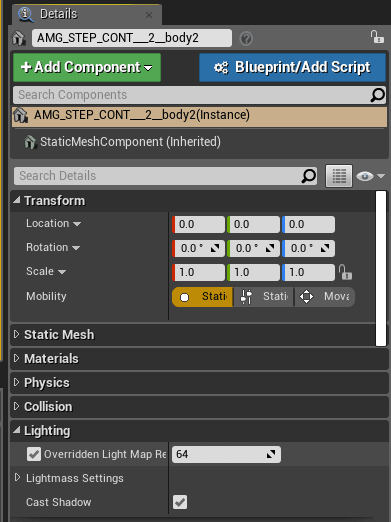Viewport: 391px width, 522px height.
Task: Collapse the Lighting section
Action: click(17, 430)
